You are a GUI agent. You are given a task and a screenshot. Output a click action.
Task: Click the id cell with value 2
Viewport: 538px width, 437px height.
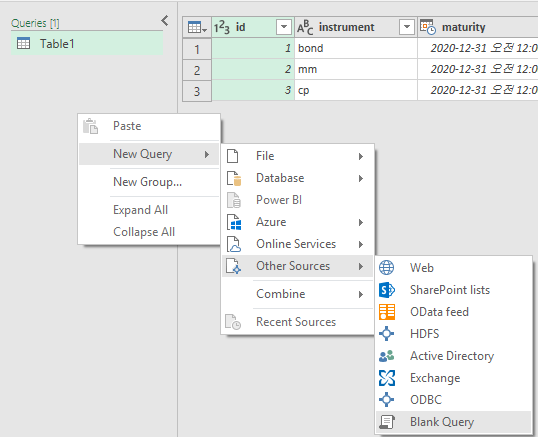tap(253, 69)
